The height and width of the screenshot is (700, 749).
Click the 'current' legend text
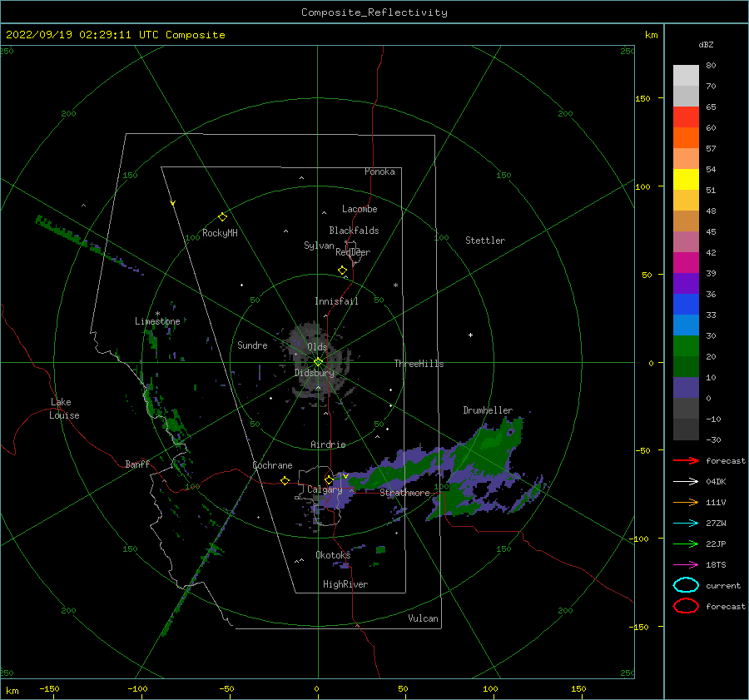(723, 585)
